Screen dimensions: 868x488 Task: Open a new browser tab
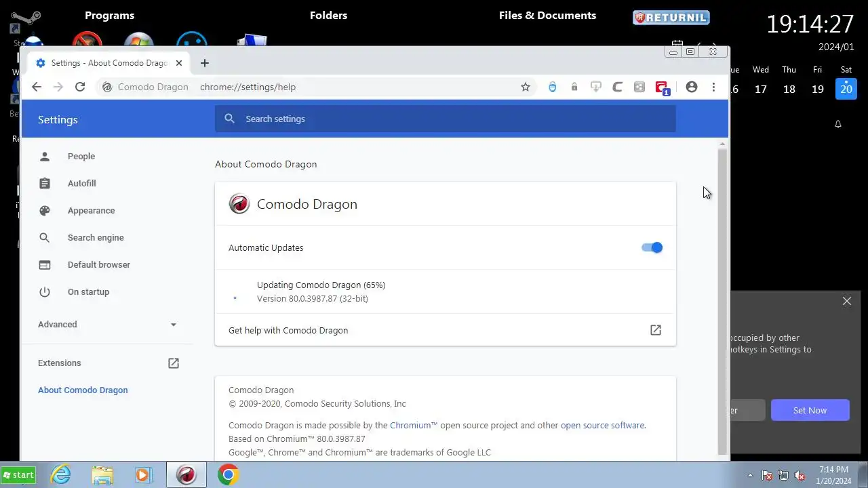point(205,63)
